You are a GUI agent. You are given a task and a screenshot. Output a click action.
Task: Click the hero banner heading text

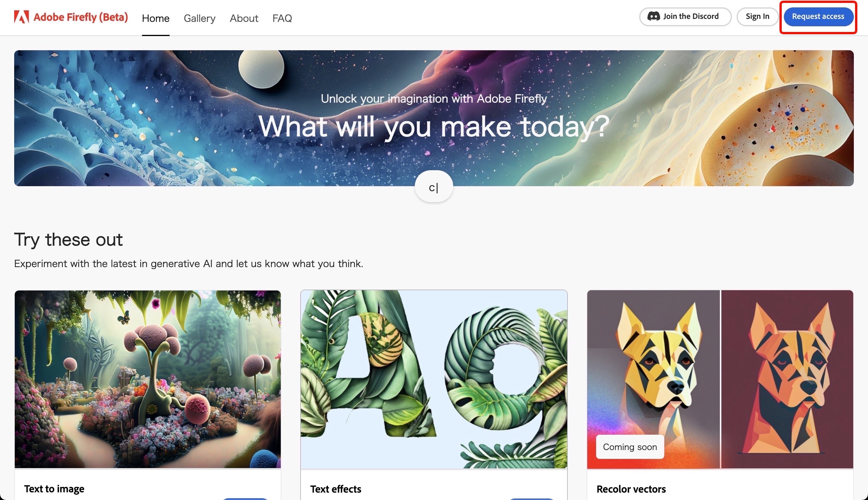[434, 126]
